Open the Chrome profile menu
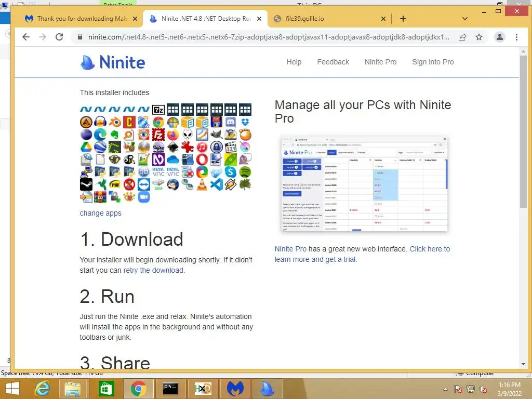532x399 pixels. click(499, 37)
